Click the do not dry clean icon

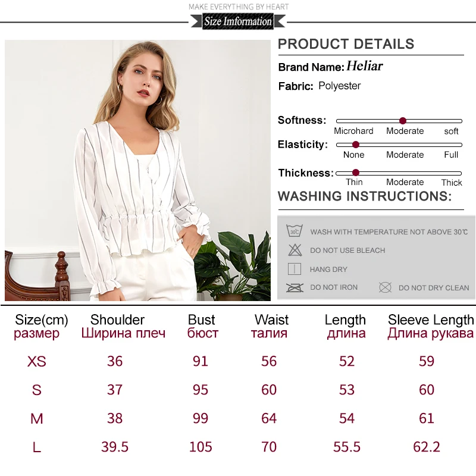pos(385,288)
